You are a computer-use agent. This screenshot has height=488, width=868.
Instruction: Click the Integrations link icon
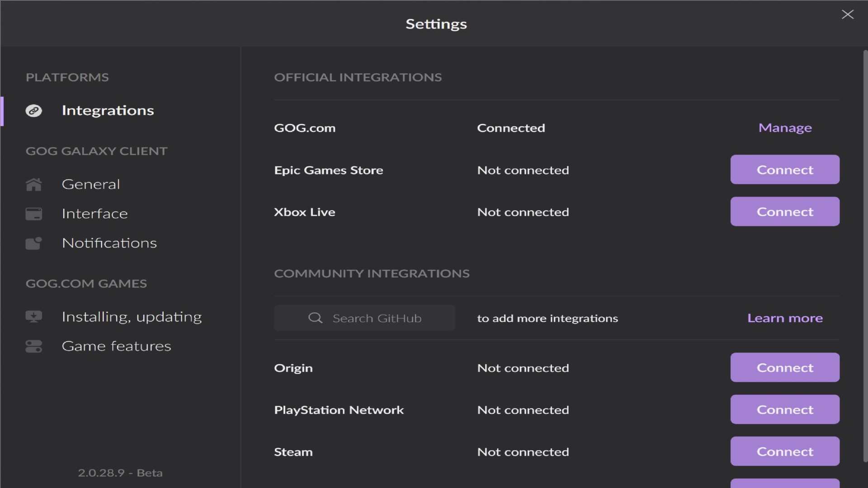click(x=34, y=111)
